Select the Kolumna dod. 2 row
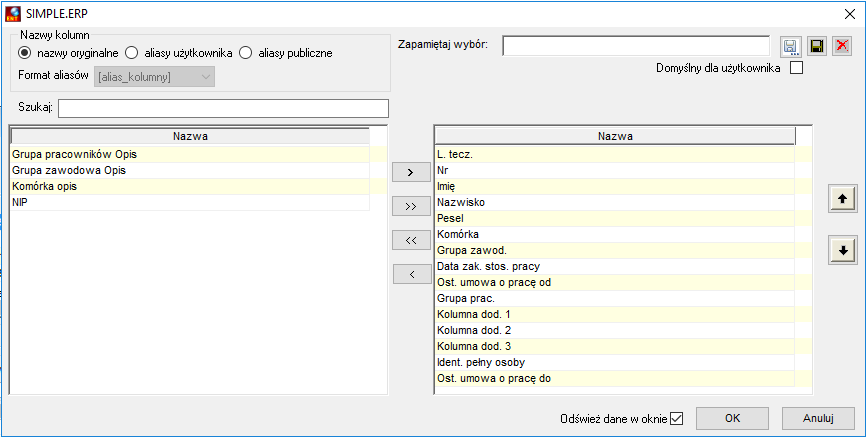Screen dimensions: 866x437 click(615, 331)
